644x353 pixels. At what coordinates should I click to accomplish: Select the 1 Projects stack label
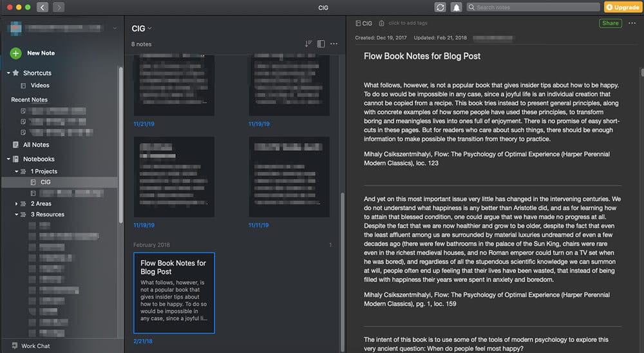coord(44,171)
